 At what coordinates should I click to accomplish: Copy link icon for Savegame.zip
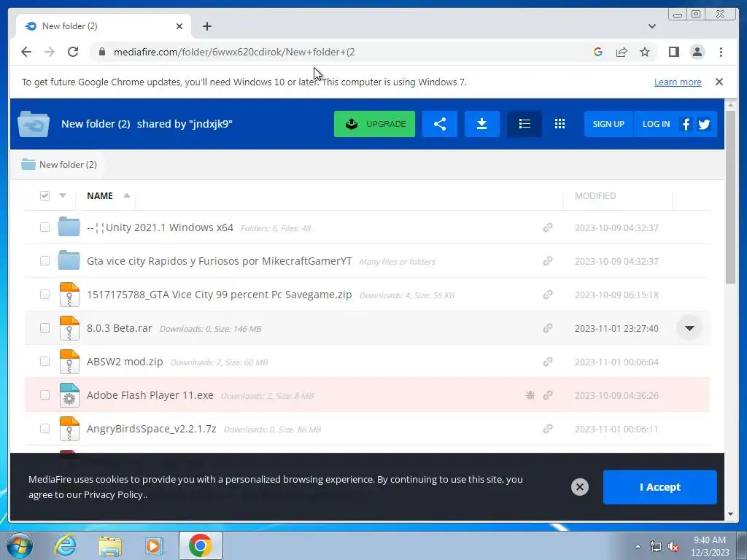[547, 295]
